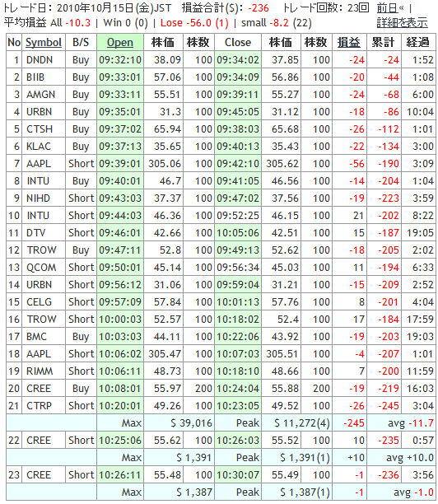The height and width of the screenshot is (504, 438).
Task: Click Short in the CREE row 23
Action: coord(82,474)
